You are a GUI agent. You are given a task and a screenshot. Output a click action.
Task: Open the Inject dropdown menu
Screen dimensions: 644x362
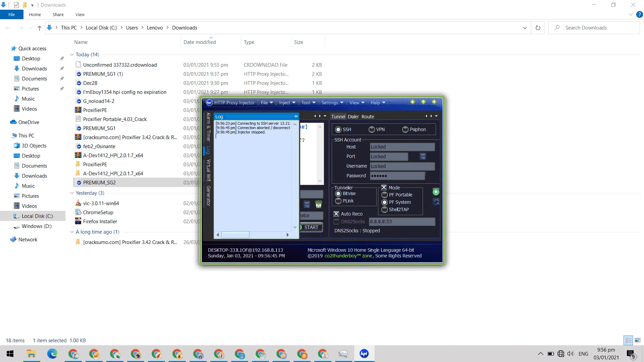click(287, 103)
